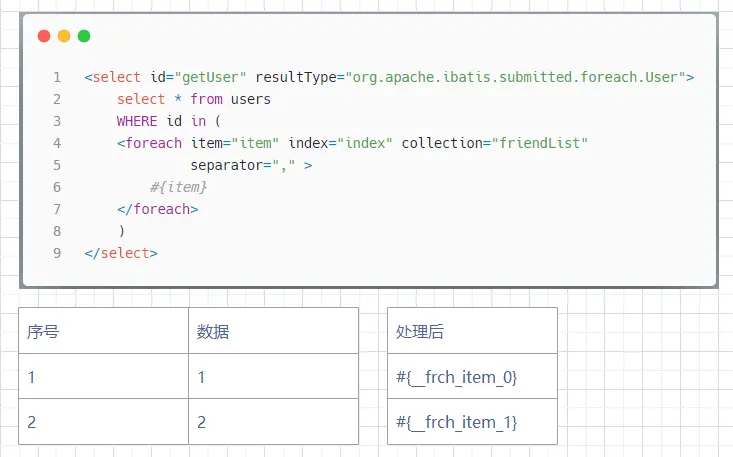This screenshot has width=733, height=457.
Task: Click the closing parenthesis on line 8
Action: click(122, 231)
